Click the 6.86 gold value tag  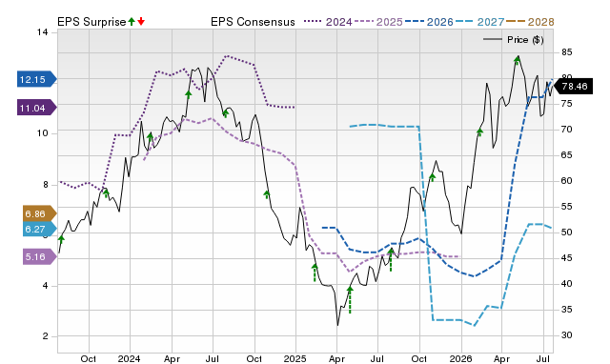point(40,213)
